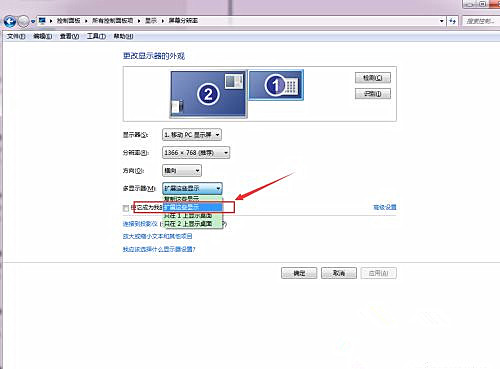Open the 编辑(E) menu

43,36
